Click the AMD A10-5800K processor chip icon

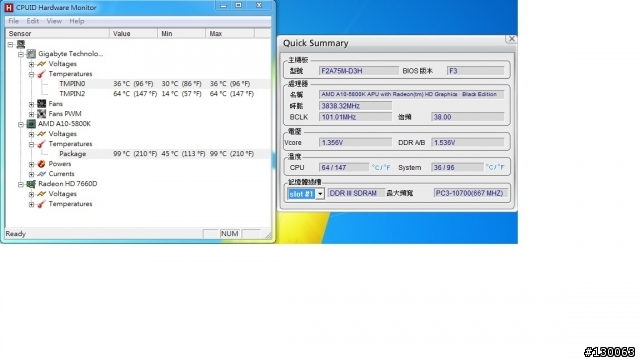point(31,124)
